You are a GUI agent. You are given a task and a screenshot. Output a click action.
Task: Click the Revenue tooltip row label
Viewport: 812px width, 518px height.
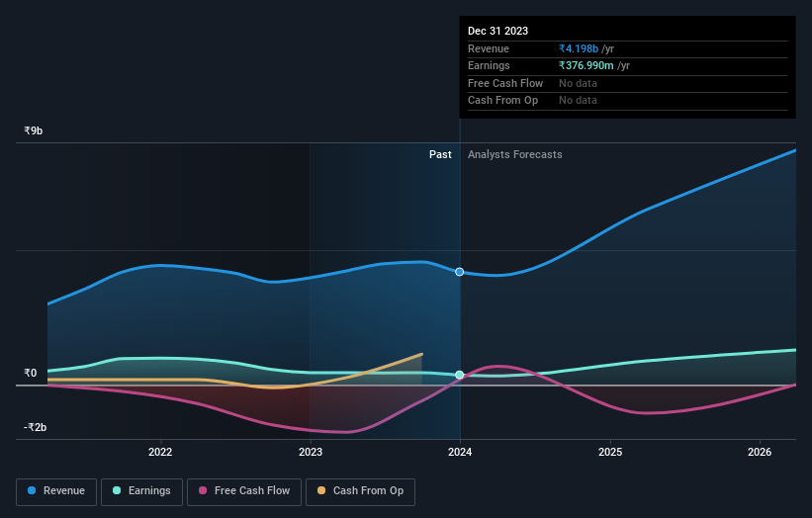click(x=489, y=48)
